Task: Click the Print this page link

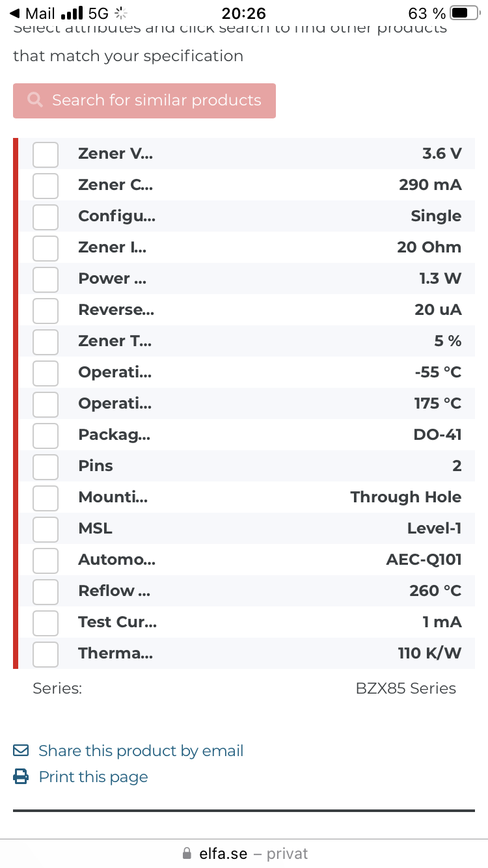Action: click(x=93, y=776)
